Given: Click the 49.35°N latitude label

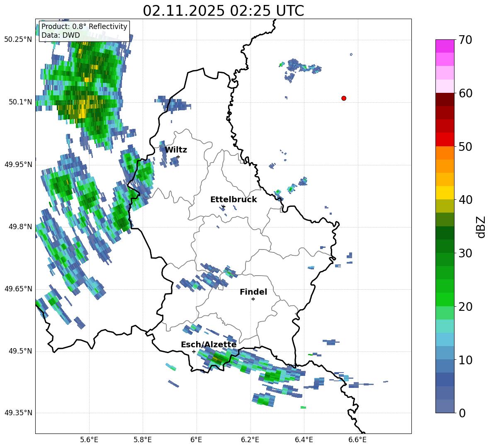Looking at the screenshot, I should click(18, 413).
